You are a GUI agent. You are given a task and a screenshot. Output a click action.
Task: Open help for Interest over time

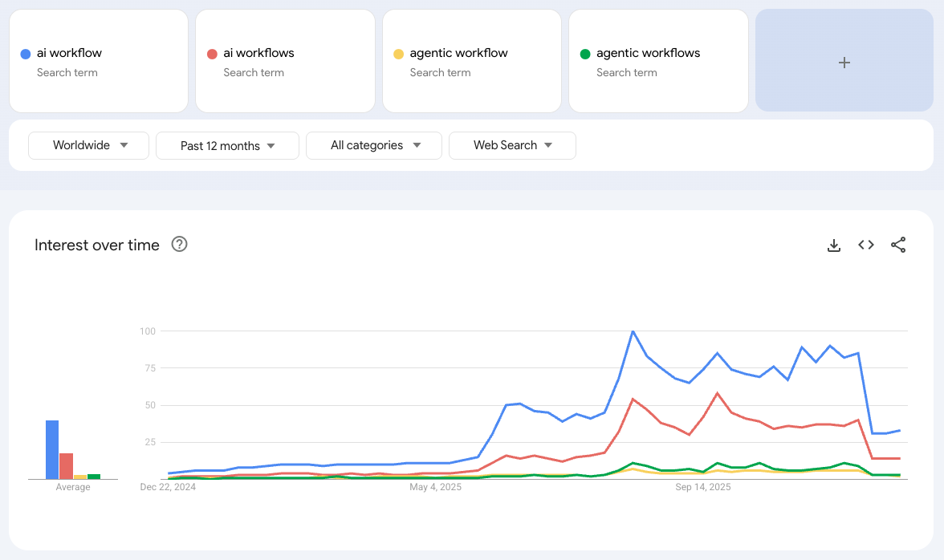(179, 244)
